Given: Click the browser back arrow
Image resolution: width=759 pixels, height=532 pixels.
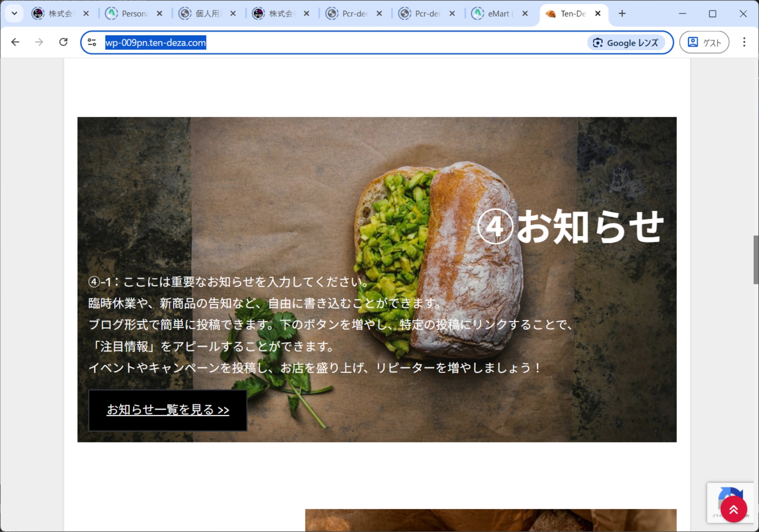Looking at the screenshot, I should click(x=15, y=42).
